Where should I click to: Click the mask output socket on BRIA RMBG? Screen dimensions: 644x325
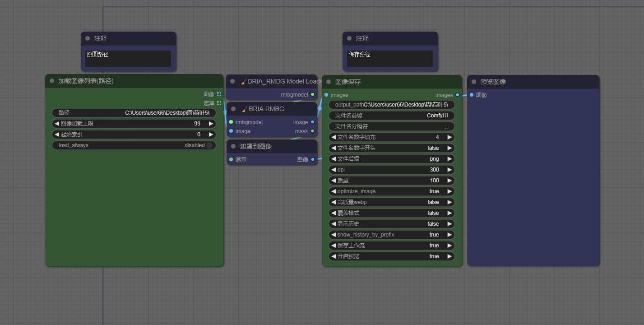pos(313,131)
